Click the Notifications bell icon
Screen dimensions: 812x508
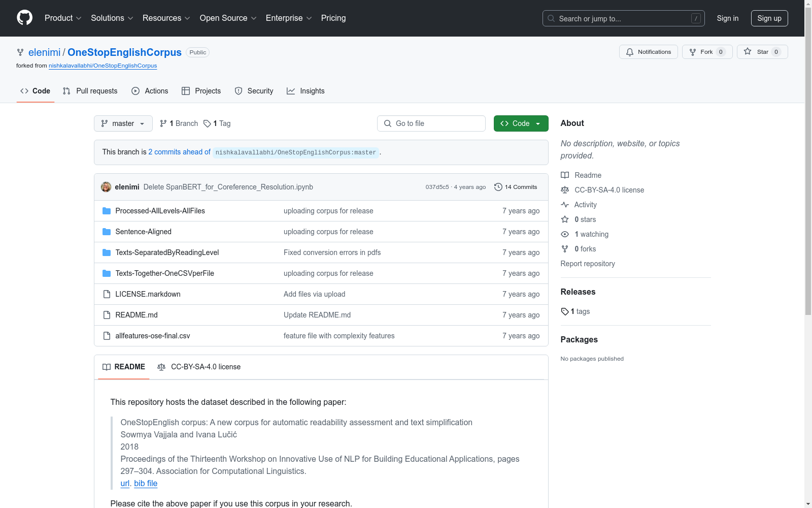coord(630,52)
